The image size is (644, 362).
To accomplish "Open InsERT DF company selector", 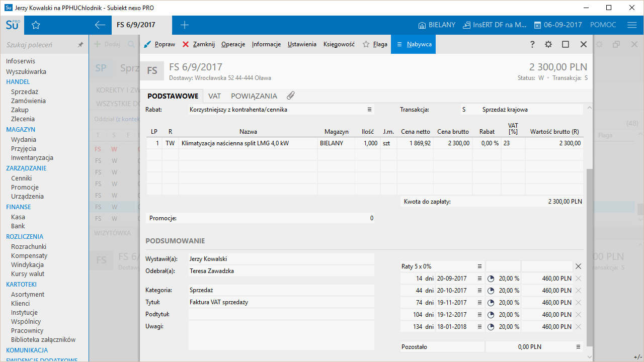I will 495,25.
